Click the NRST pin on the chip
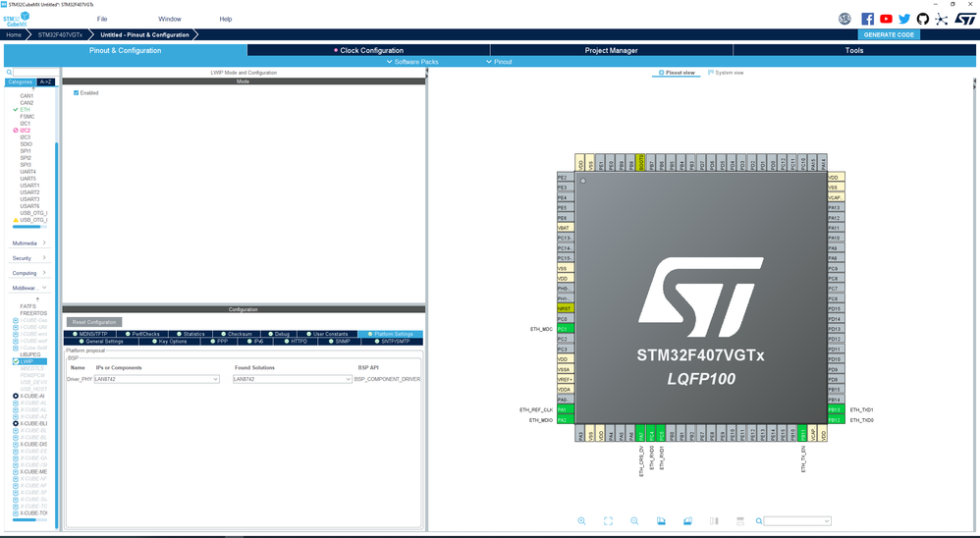 [566, 308]
